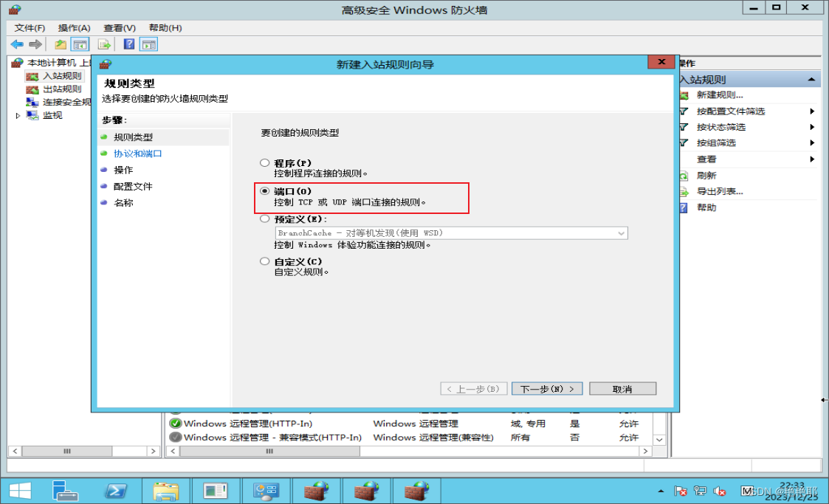Click the blue question mark Help toolbar icon
829x504 pixels.
click(x=129, y=44)
